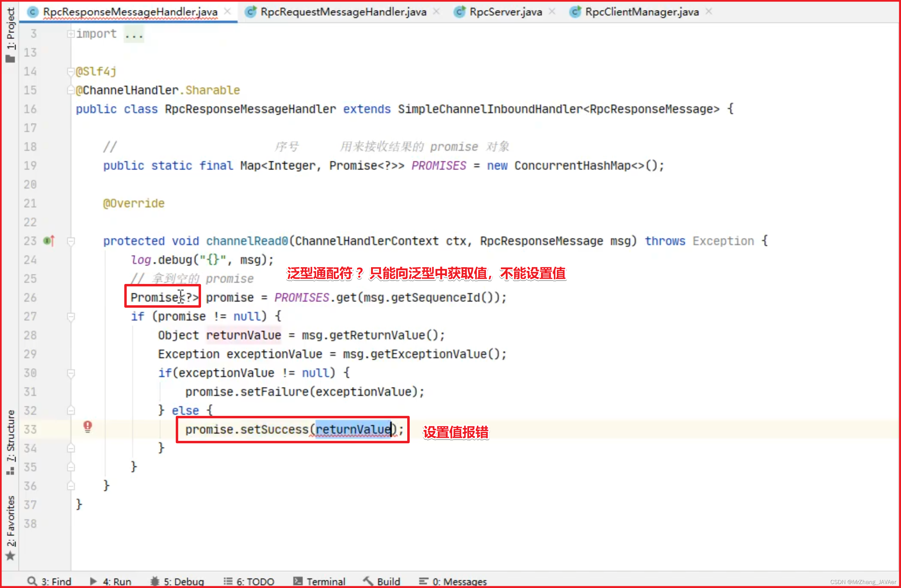Image resolution: width=901 pixels, height=588 pixels.
Task: Click the override gutter icon on line 23
Action: [49, 240]
